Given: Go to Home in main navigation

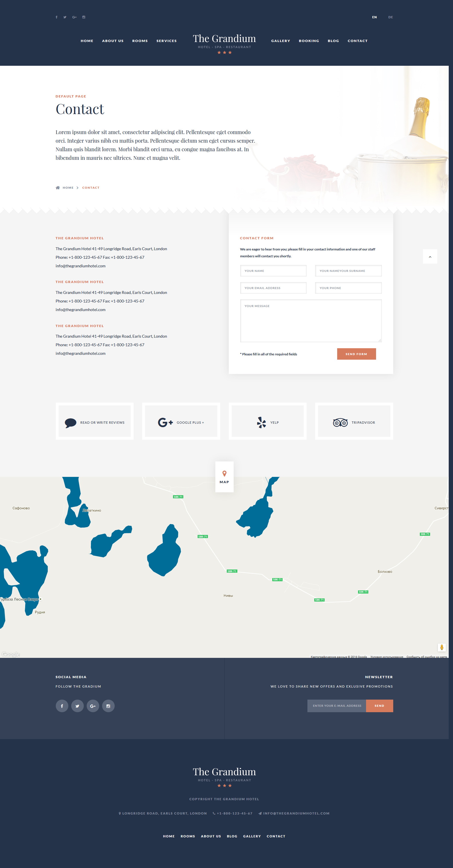Looking at the screenshot, I should pyautogui.click(x=87, y=41).
